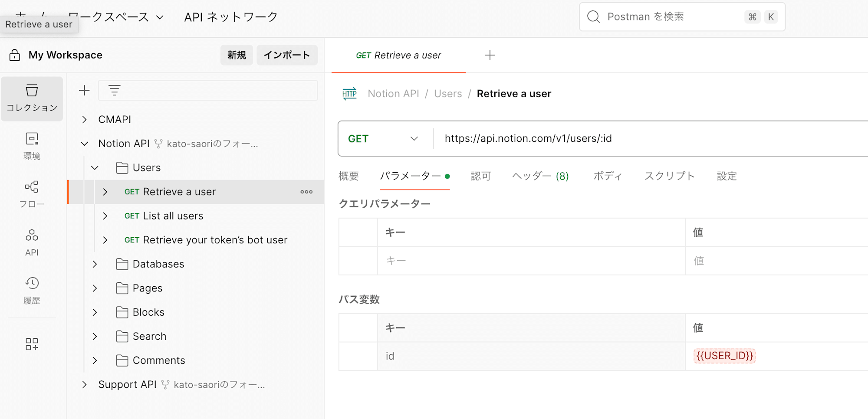Click the fork icon next to Support API
The width and height of the screenshot is (868, 419).
point(165,385)
